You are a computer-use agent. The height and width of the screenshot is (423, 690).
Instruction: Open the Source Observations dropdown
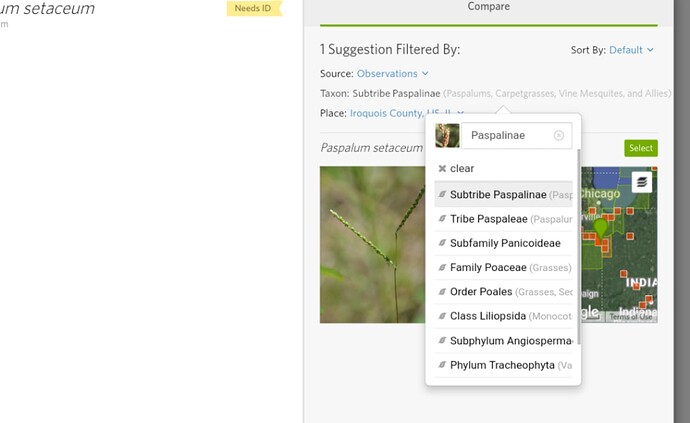pos(393,74)
